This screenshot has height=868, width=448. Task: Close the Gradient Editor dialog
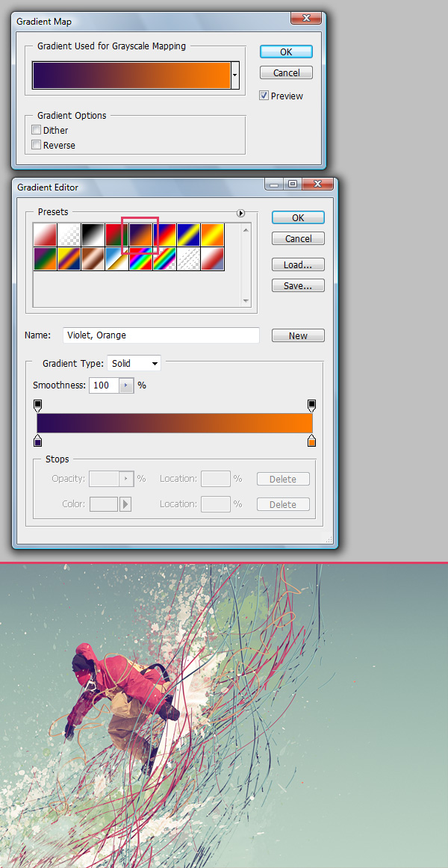tap(318, 184)
